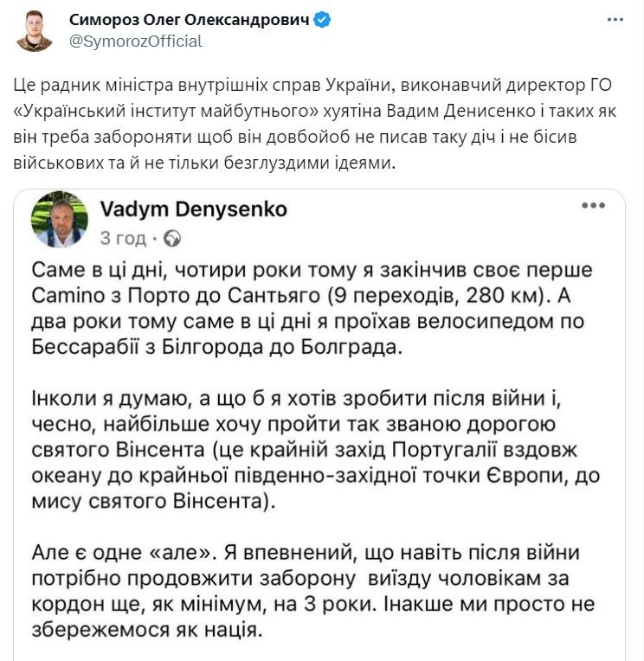This screenshot has width=644, height=661.
Task: Click the Vadym Denysenko name heading
Action: (193, 209)
